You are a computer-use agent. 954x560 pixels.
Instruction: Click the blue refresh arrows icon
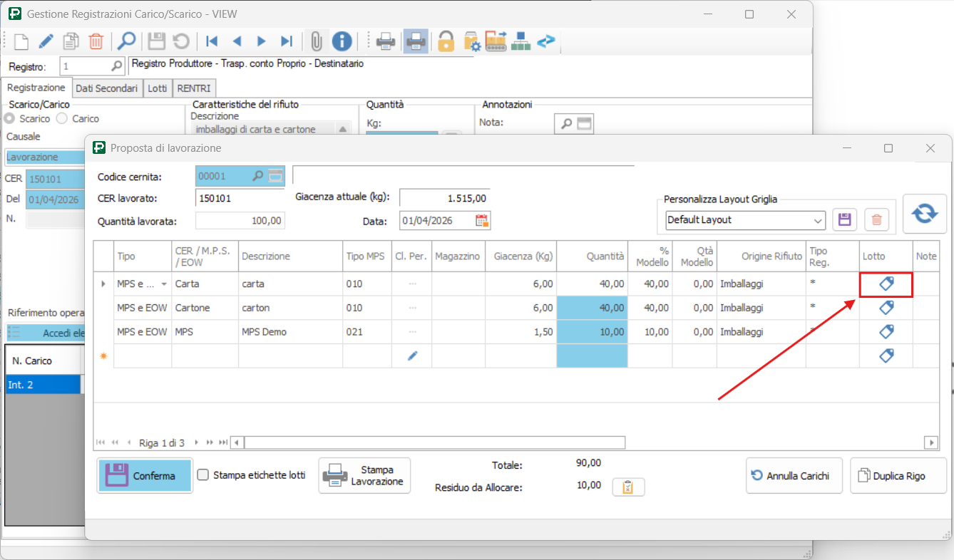coord(924,214)
